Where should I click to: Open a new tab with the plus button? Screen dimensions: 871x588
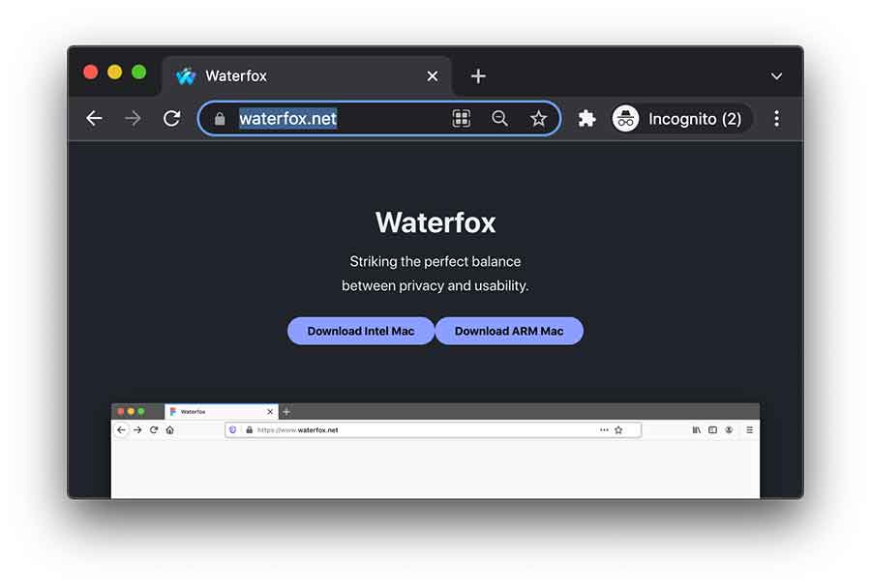tap(477, 75)
